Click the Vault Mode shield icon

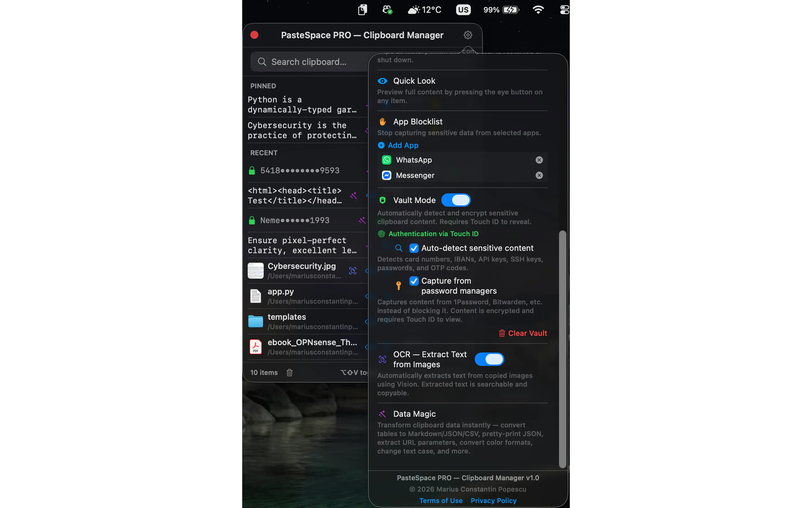tap(382, 200)
